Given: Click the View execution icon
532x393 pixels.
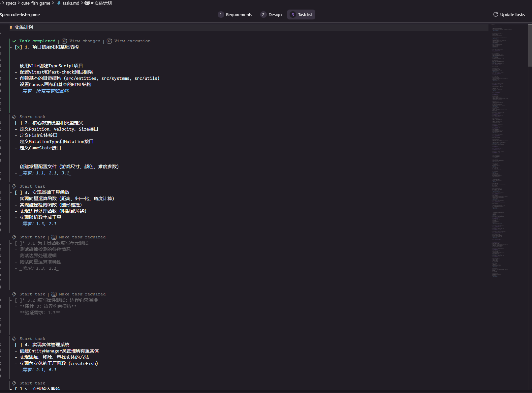Looking at the screenshot, I should point(109,41).
